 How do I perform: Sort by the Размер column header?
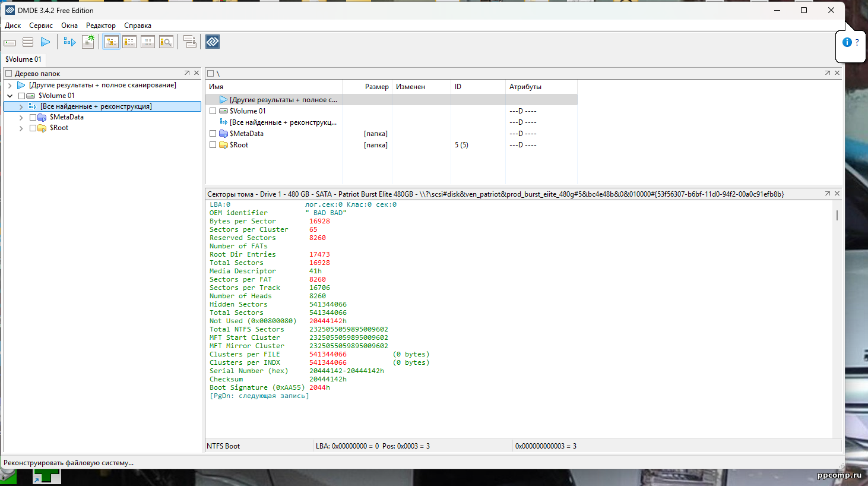pyautogui.click(x=376, y=87)
